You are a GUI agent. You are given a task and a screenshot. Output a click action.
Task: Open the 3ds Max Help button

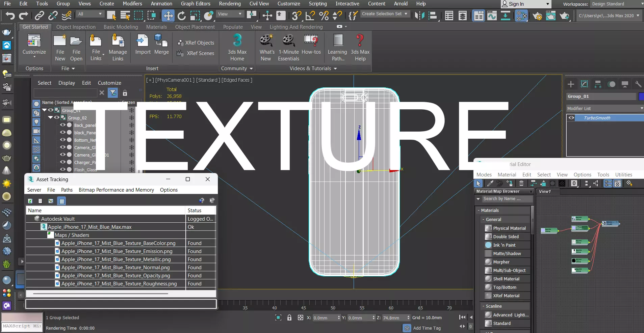(360, 47)
